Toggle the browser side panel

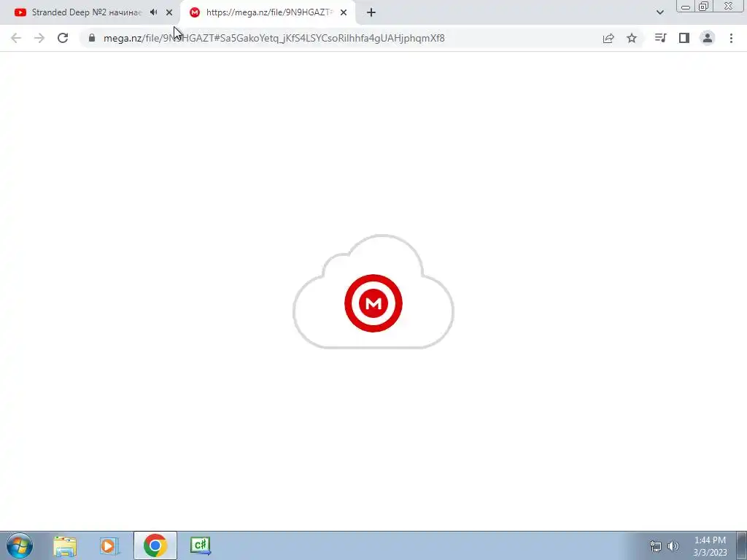(684, 38)
